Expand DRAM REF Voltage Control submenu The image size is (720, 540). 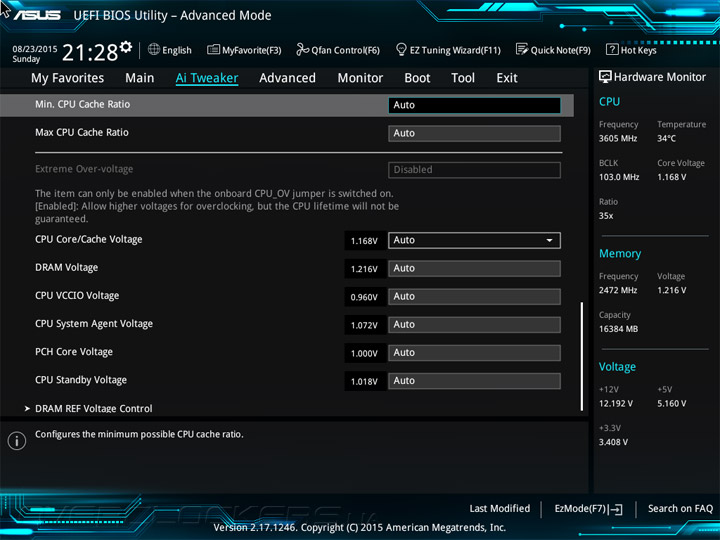(x=94, y=408)
